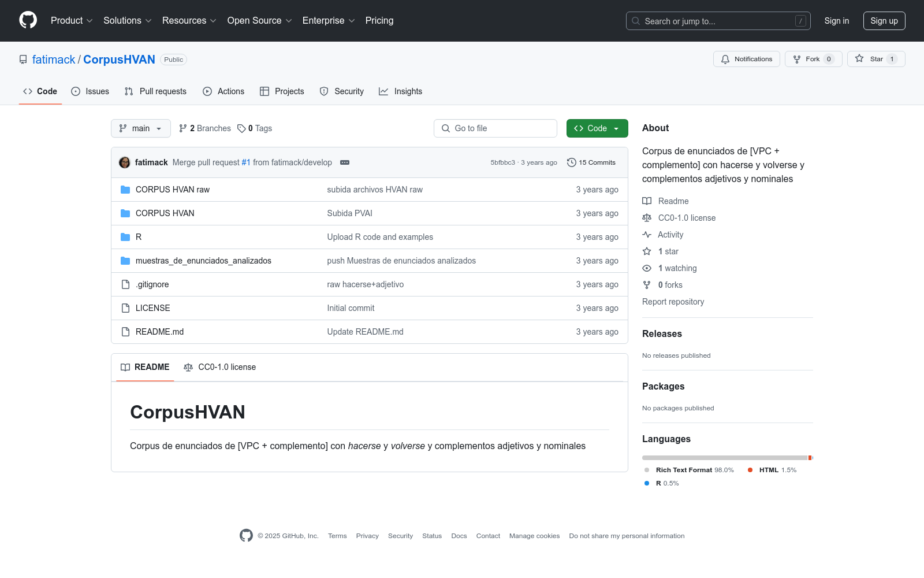Open commit hash 5bfbbc3
924x578 pixels.
click(x=502, y=162)
